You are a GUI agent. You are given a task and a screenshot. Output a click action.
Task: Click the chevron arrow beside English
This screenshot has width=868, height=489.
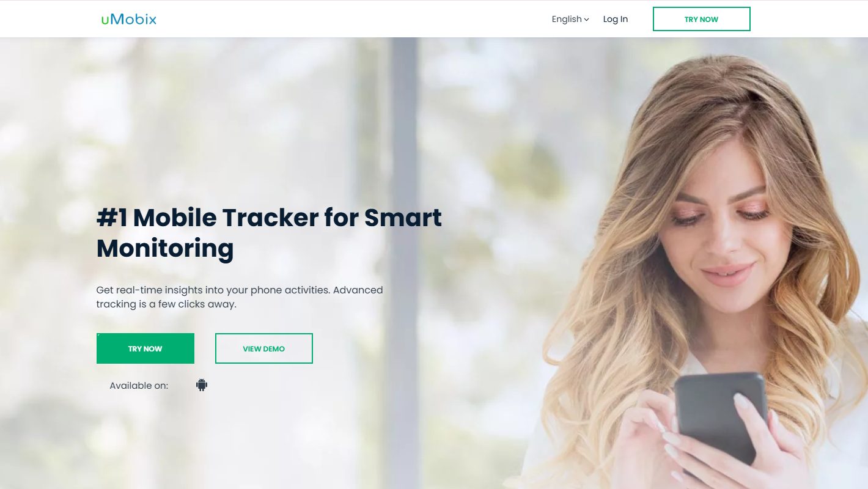point(587,20)
